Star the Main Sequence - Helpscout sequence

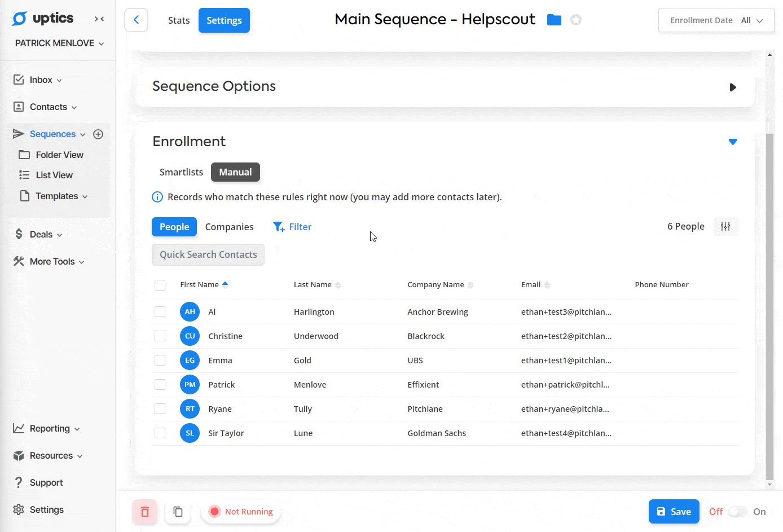[x=576, y=20]
